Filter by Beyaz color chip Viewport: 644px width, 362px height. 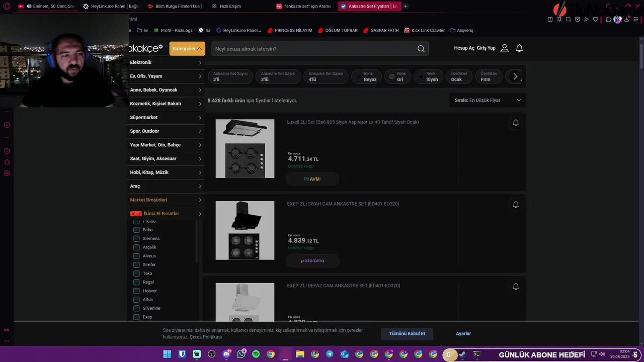[x=366, y=76]
